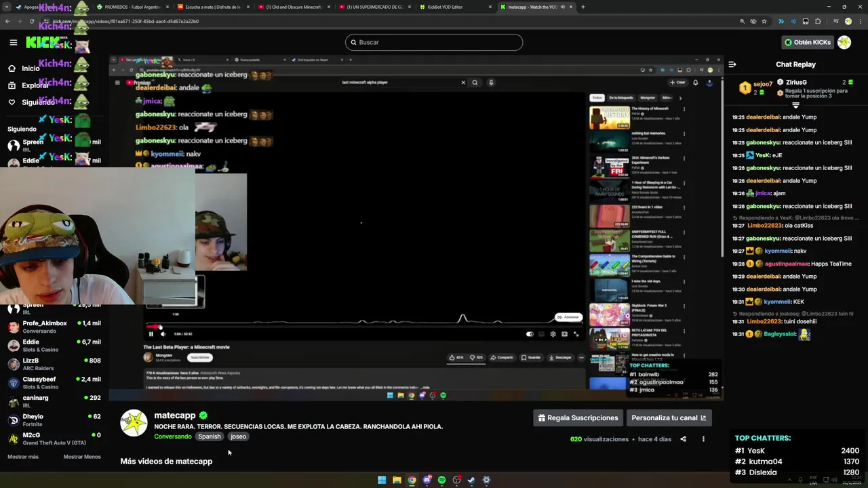
Task: Share this VOD with the share icon
Action: [683, 439]
